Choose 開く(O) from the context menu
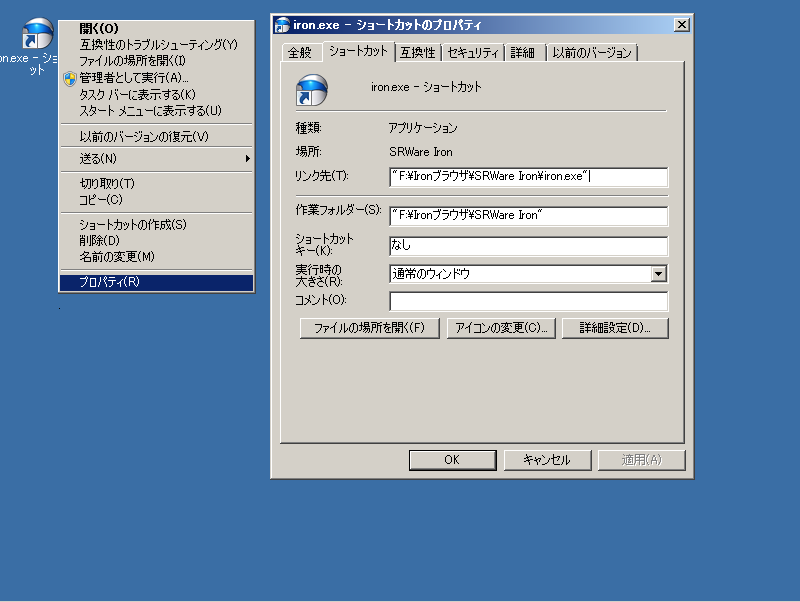Screen dimensions: 800x602 click(157, 29)
